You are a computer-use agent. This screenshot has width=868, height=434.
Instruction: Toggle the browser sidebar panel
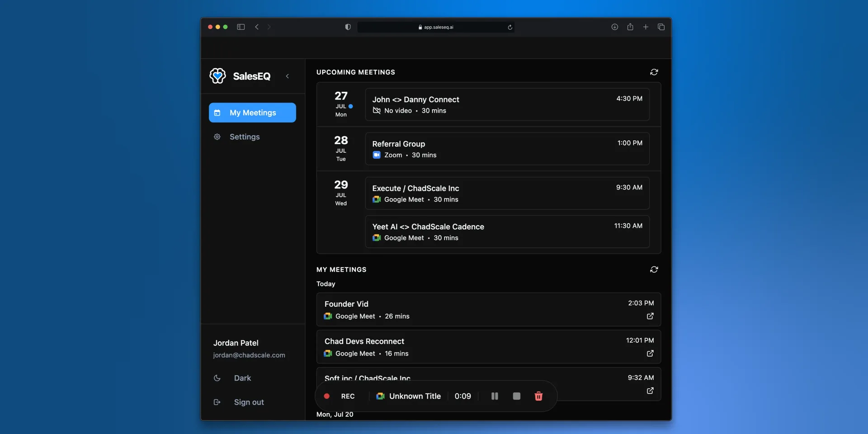tap(241, 27)
